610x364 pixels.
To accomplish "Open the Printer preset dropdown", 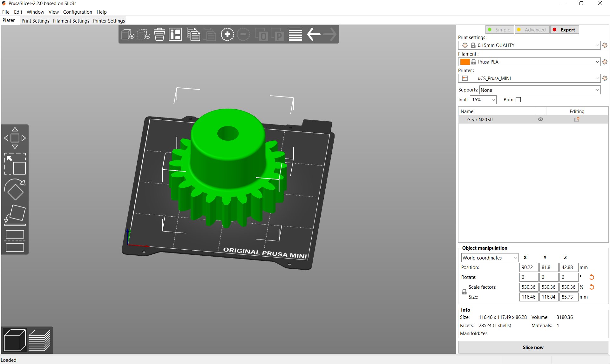I will point(529,78).
